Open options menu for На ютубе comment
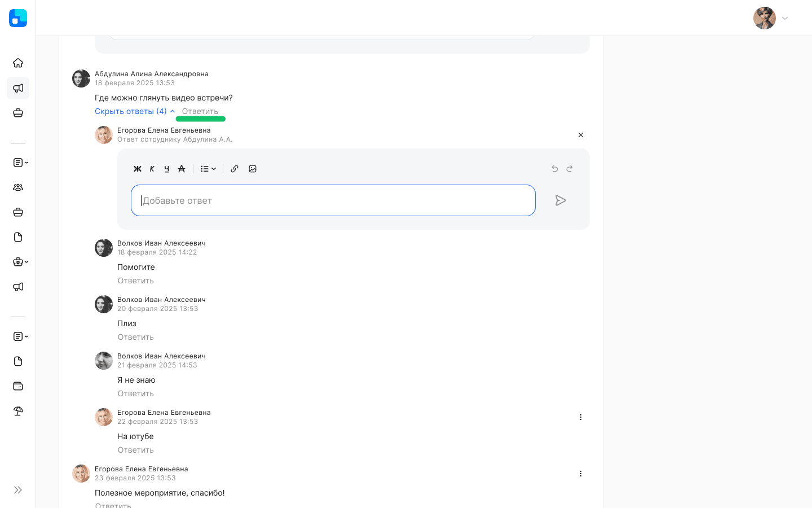This screenshot has height=508, width=812. coord(580,417)
